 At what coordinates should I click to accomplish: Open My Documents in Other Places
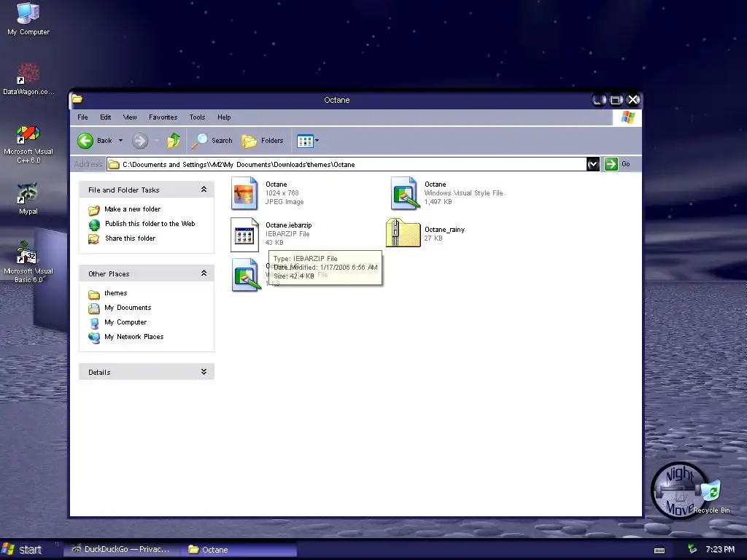point(128,308)
